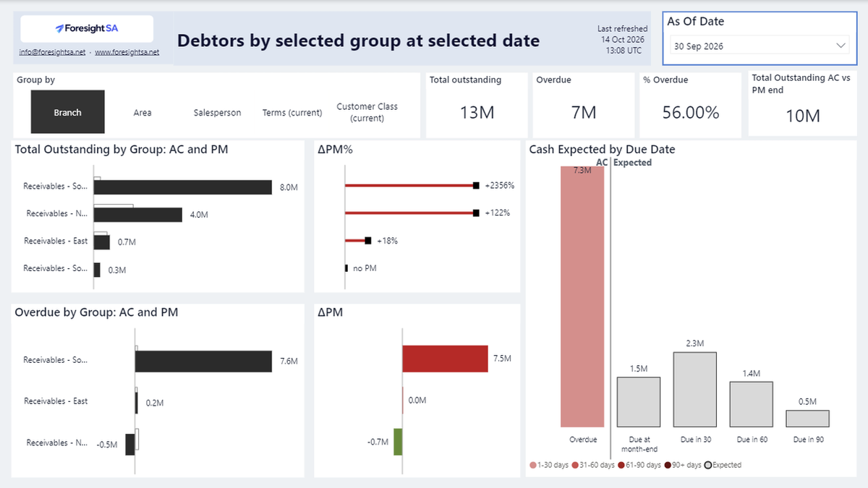This screenshot has height=488, width=868.
Task: Click the 31-60 days legend swatch
Action: click(x=575, y=465)
